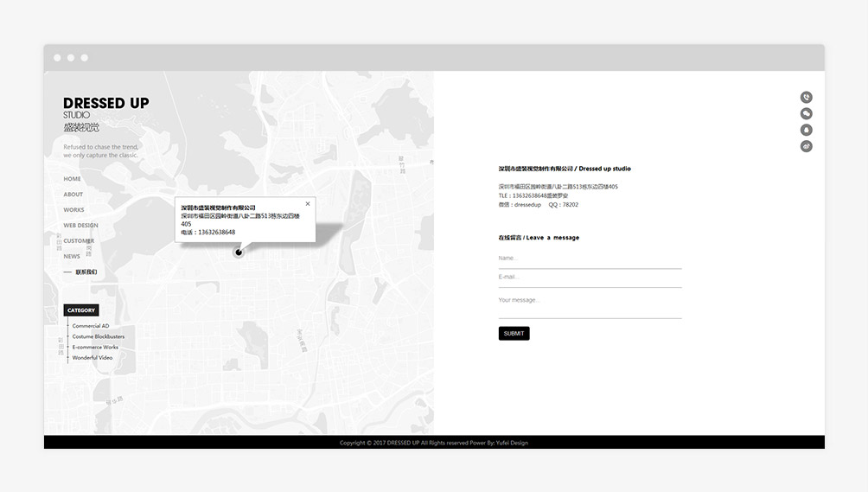Viewport: 868px width, 492px height.
Task: Open the Weibo social icon
Action: click(x=806, y=146)
